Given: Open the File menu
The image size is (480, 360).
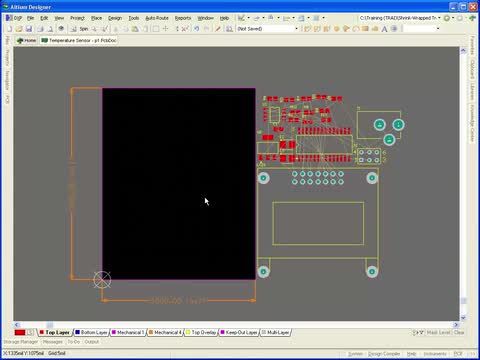Looking at the screenshot, I should pos(31,18).
